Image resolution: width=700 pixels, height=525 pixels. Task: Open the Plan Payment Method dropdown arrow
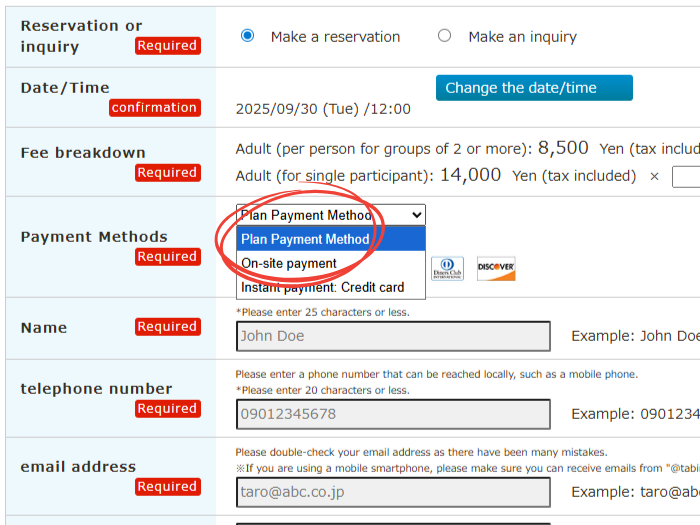(x=416, y=215)
